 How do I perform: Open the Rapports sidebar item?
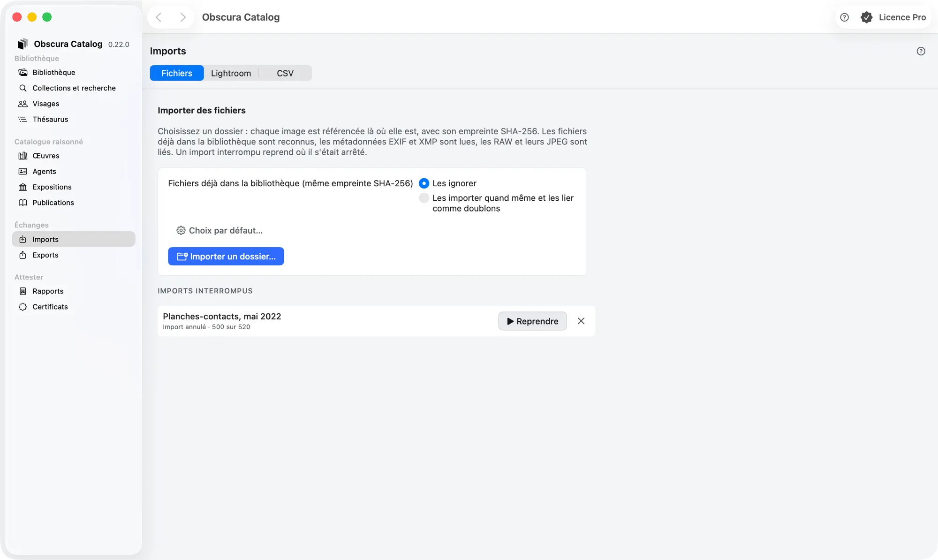(74, 291)
